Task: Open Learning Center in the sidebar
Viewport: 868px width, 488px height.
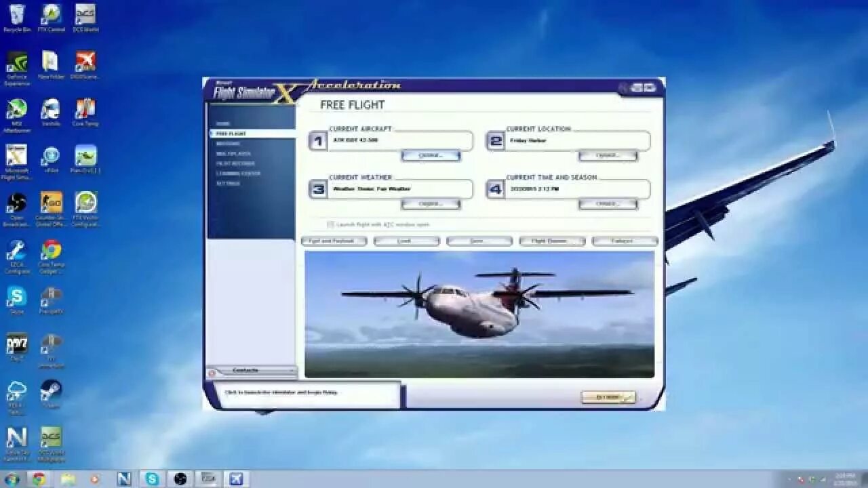Action: click(238, 174)
